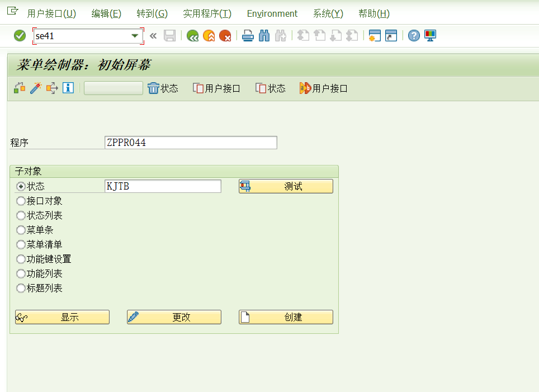Click the Find binoculars icon

coord(263,35)
